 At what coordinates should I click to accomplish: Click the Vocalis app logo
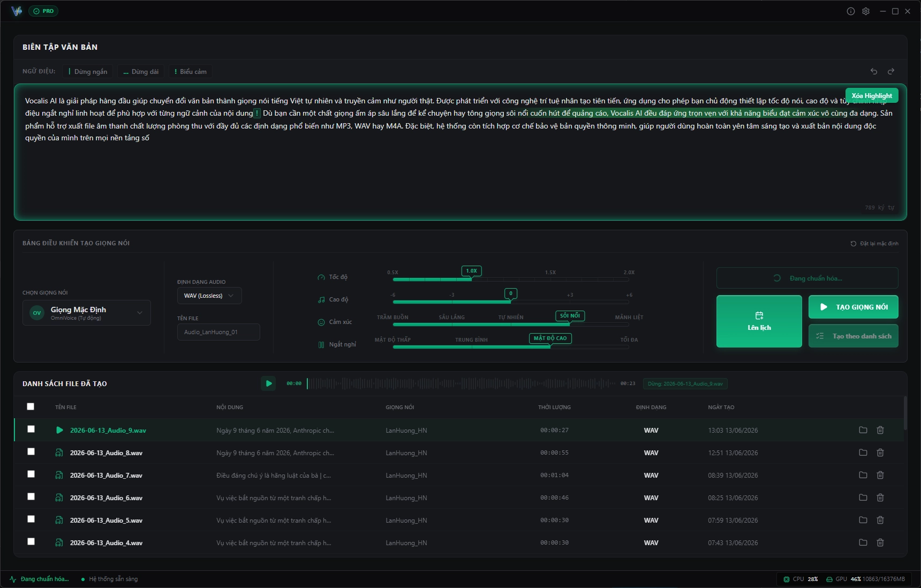[x=17, y=11]
